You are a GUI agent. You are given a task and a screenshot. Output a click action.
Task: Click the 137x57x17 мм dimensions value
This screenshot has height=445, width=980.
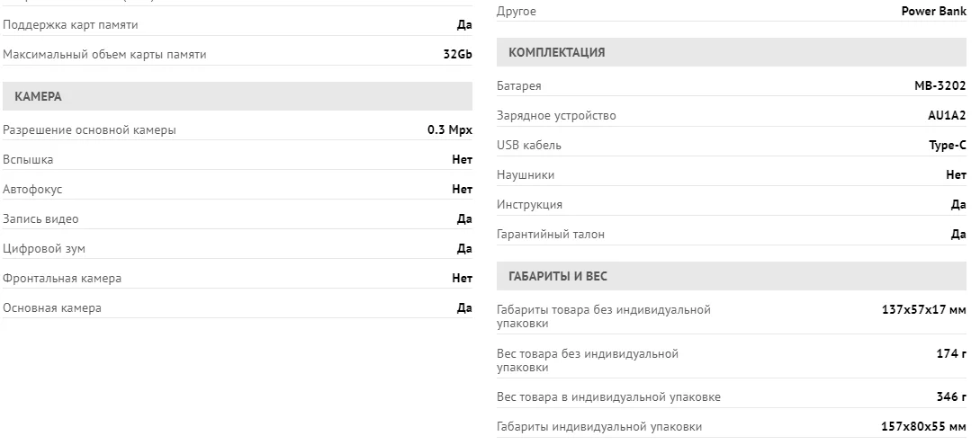click(923, 309)
